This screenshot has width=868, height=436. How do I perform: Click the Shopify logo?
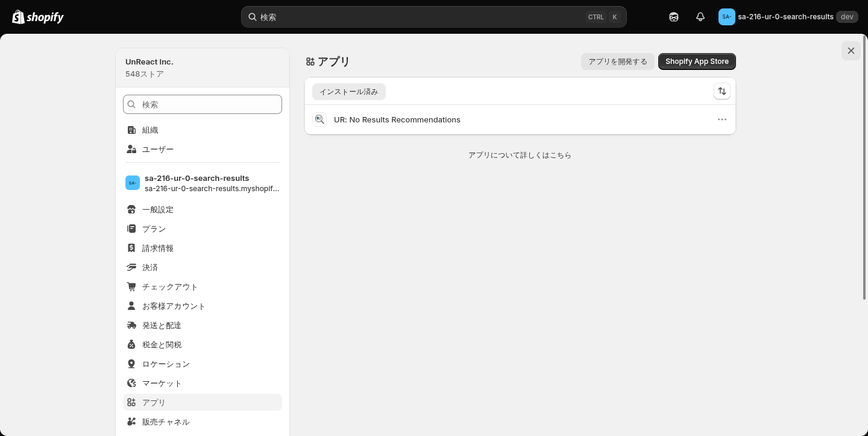(x=38, y=17)
